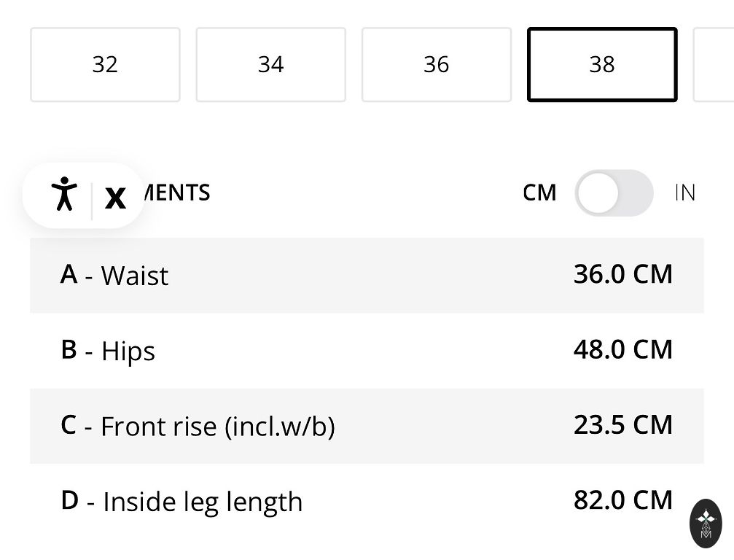Pick size 36
The image size is (734, 560).
click(x=436, y=65)
